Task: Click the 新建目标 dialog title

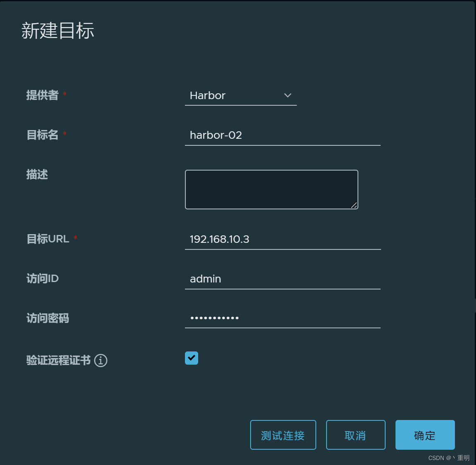Action: 58,31
